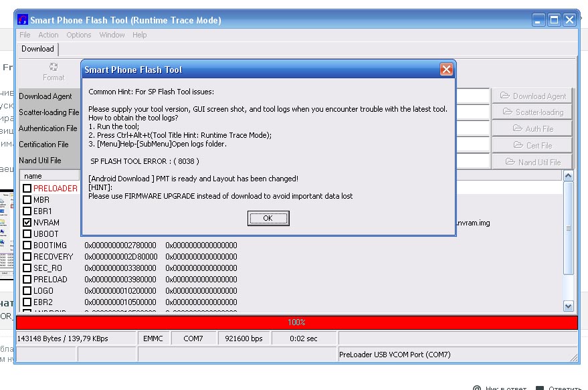Viewport: 588px width, 390px height.
Task: Open the Help menu
Action: [x=139, y=35]
